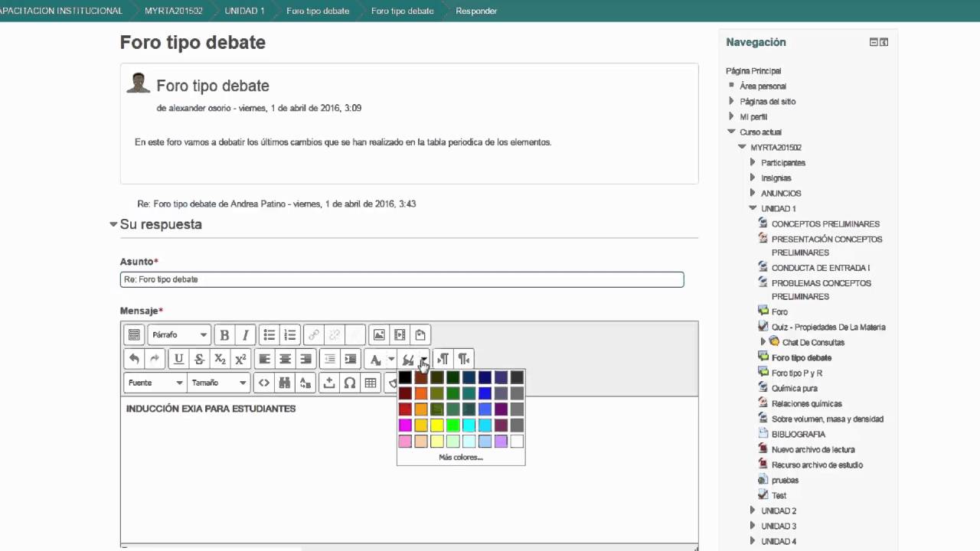The width and height of the screenshot is (980, 551).
Task: Open the Párrafo format dropdown
Action: (179, 334)
